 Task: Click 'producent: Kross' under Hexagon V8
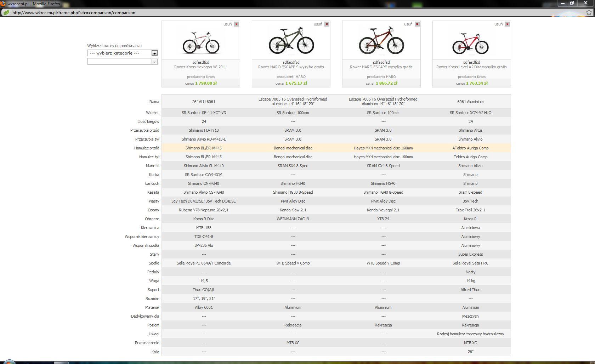[x=200, y=76]
